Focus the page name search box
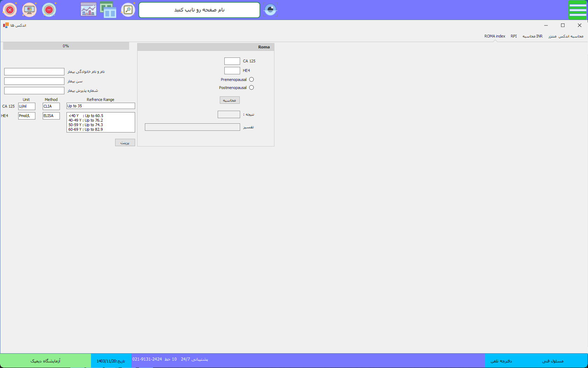The width and height of the screenshot is (588, 368). click(199, 10)
